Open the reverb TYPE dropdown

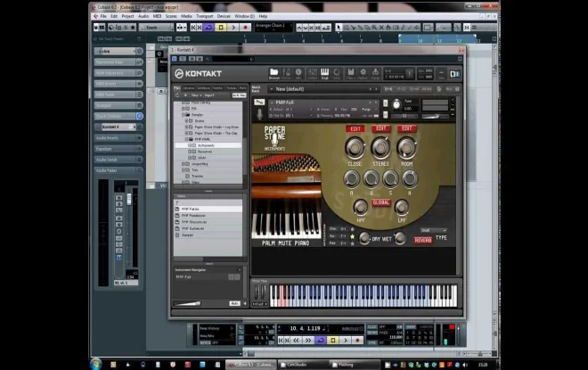click(x=434, y=230)
